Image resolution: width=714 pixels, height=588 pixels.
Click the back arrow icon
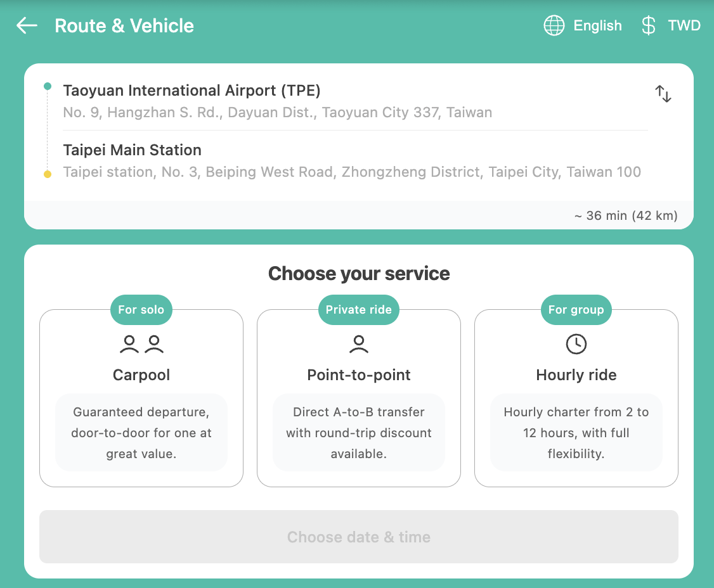coord(27,25)
